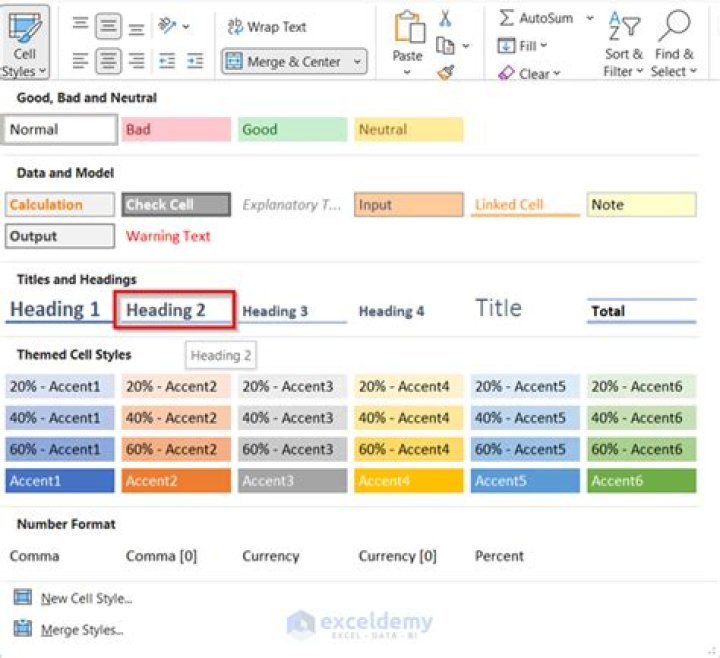The height and width of the screenshot is (658, 720).
Task: Apply the Good cell style
Action: point(292,129)
